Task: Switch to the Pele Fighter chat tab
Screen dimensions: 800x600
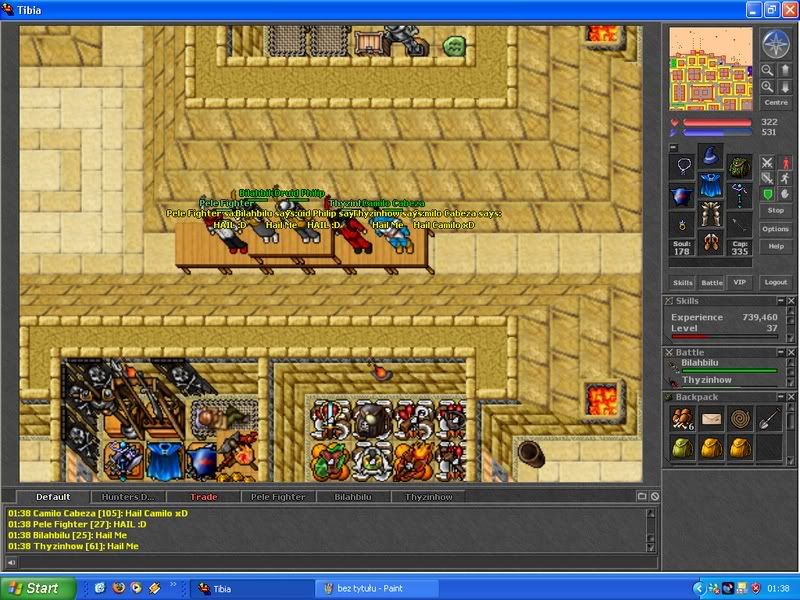Action: pyautogui.click(x=278, y=496)
